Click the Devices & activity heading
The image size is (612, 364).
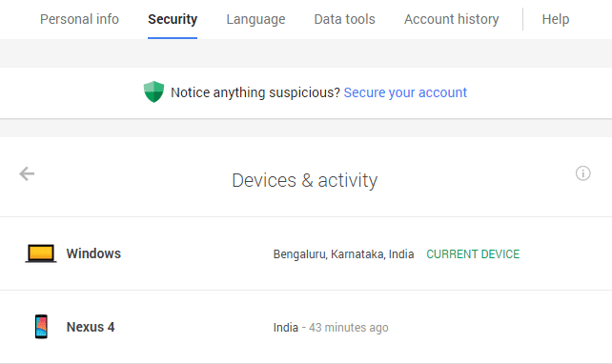305,180
